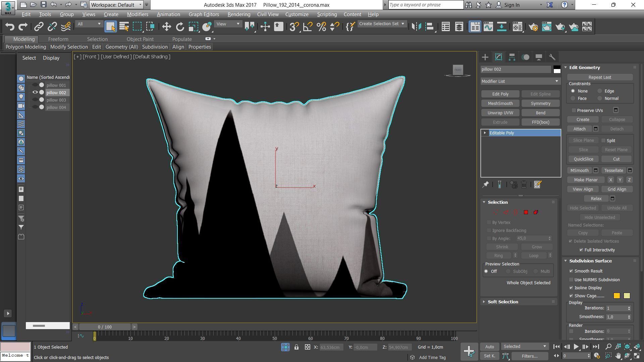Open the Rendering menu
Screen dimensions: 644x362
tap(239, 14)
